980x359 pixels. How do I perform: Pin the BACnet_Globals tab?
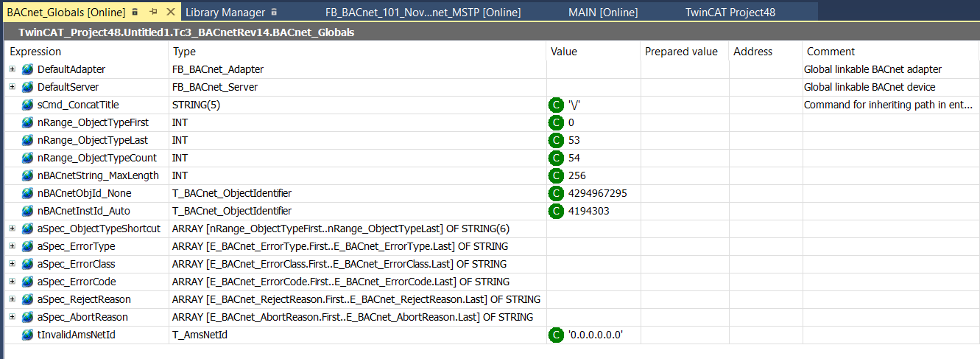pyautogui.click(x=154, y=13)
